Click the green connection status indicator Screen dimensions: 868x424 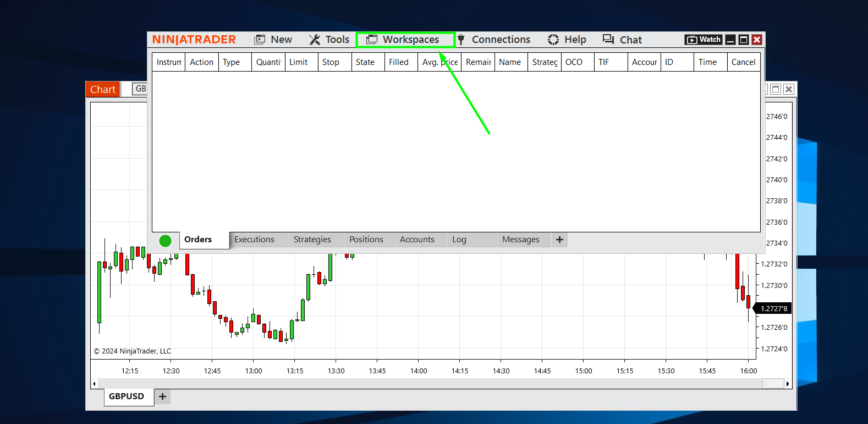165,241
